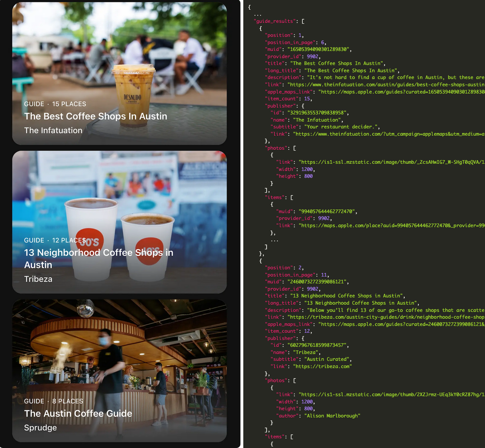485x448 pixels.
Task: Click tribeza.com/austin-city-guides link value
Action: pos(386,317)
